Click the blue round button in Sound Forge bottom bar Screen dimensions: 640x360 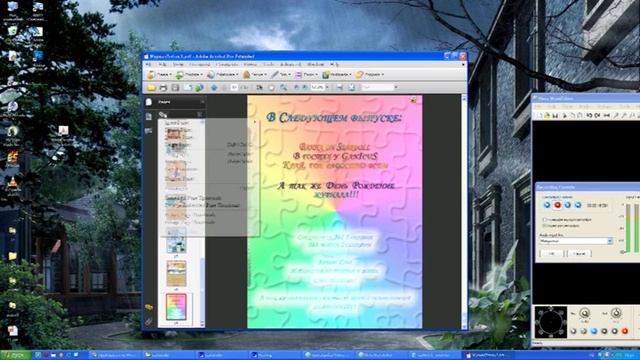(594, 331)
